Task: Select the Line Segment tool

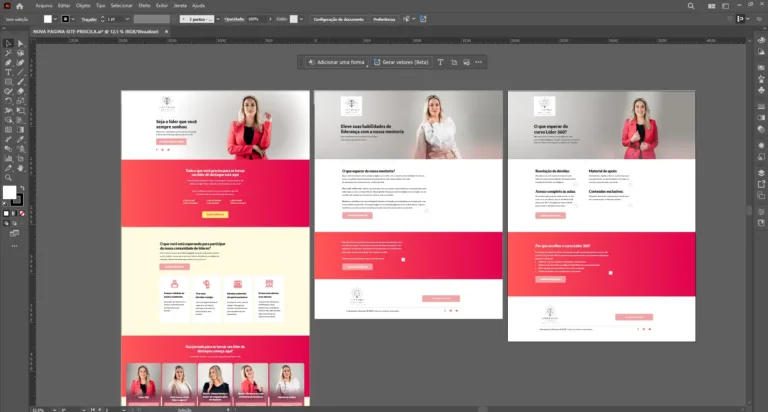Action: coord(21,72)
